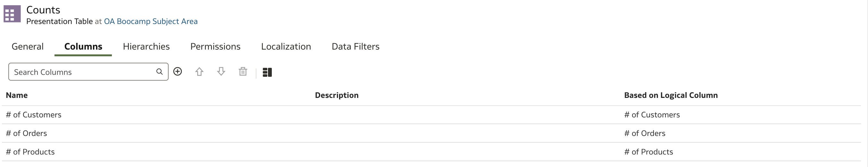This screenshot has height=167, width=868.
Task: Select the Columns tab
Action: 83,46
